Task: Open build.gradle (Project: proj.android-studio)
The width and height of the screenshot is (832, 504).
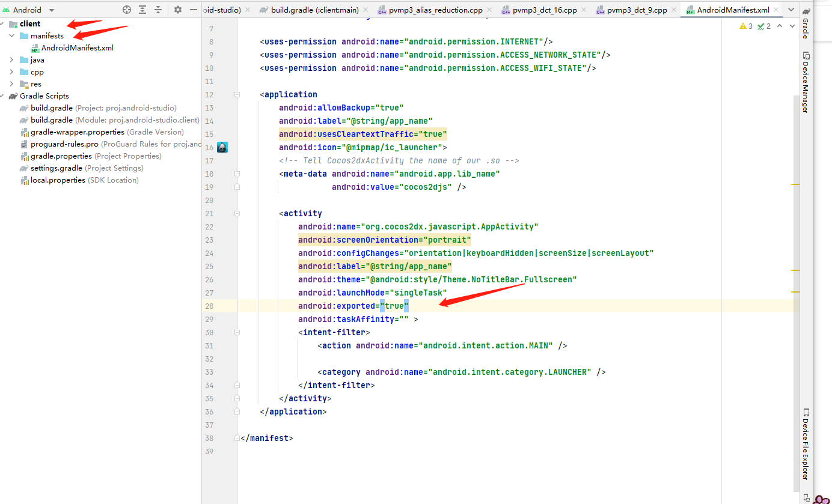Action: coord(103,108)
